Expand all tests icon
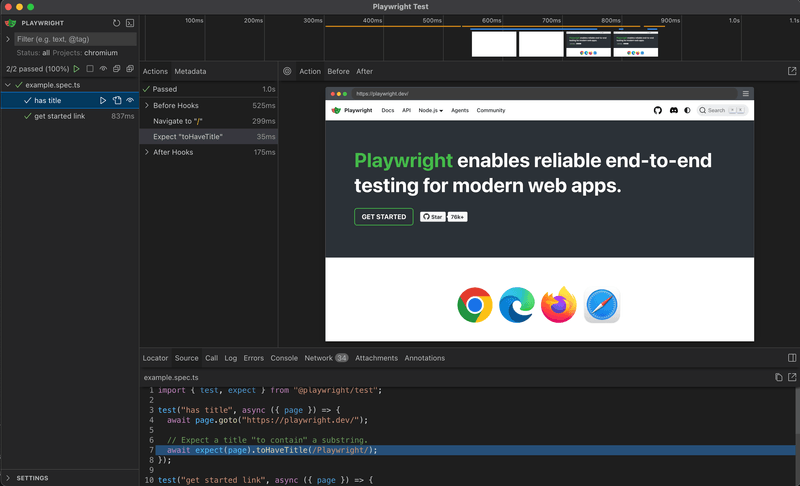Viewport: 800px width, 486px height. (x=130, y=68)
